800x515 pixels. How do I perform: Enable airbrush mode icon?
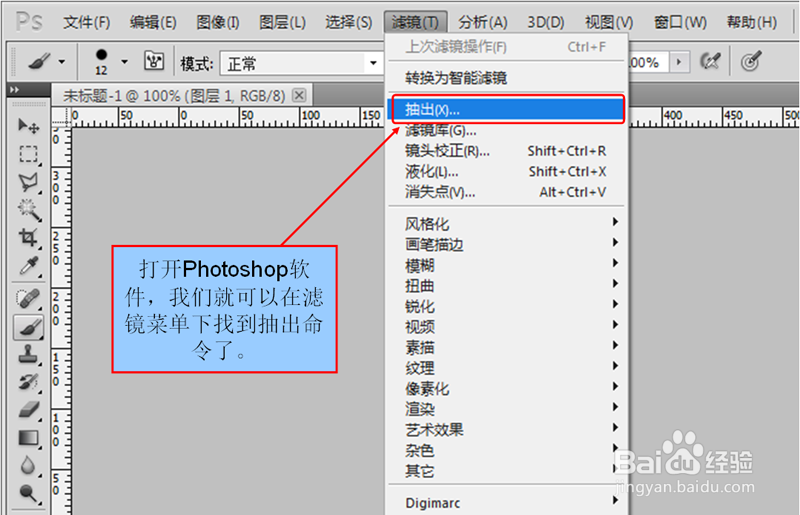(x=710, y=62)
